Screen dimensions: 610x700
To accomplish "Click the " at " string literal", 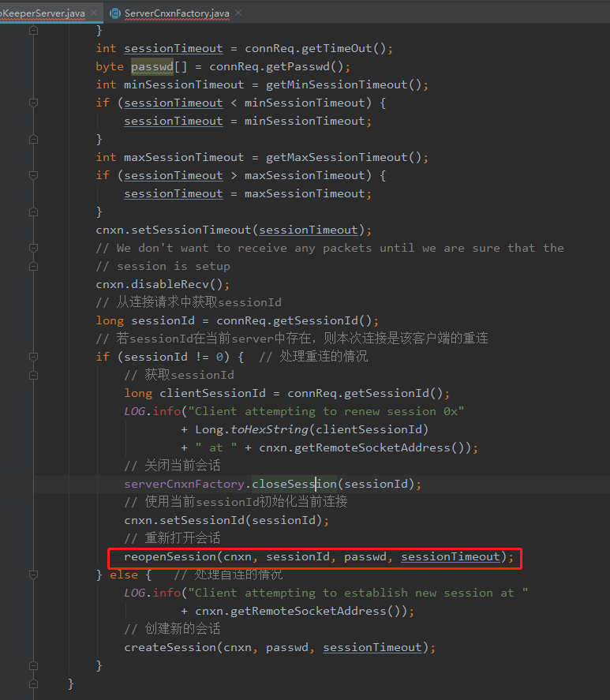I will [x=216, y=447].
